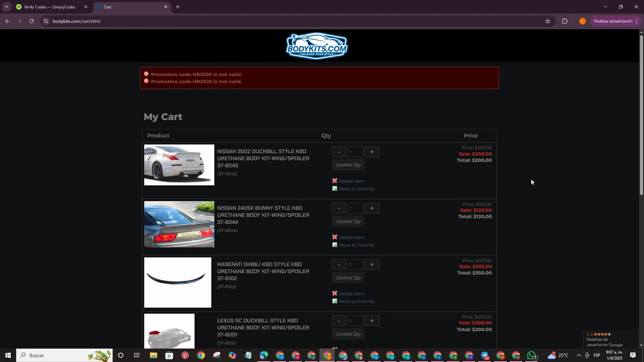Increase quantity for Lexus SC kit

pyautogui.click(x=372, y=321)
